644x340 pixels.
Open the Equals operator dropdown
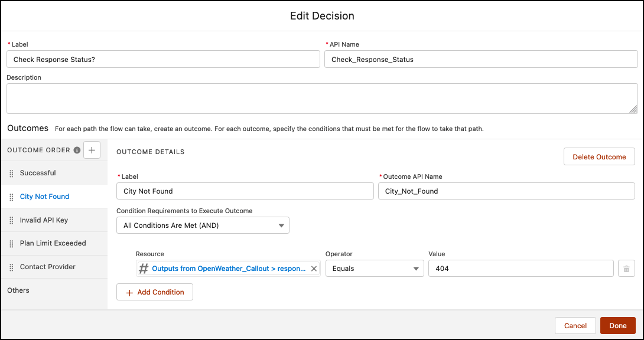coord(375,269)
